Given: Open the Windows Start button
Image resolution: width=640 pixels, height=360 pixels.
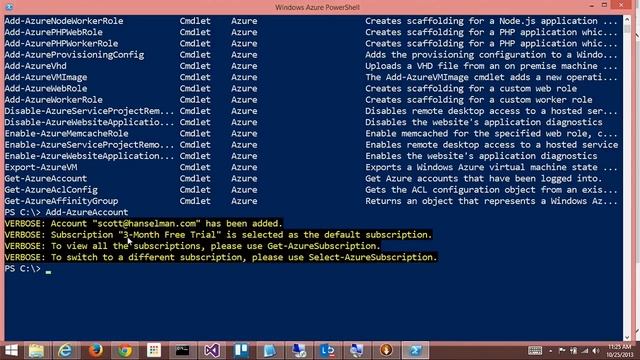Looking at the screenshot, I should point(11,350).
